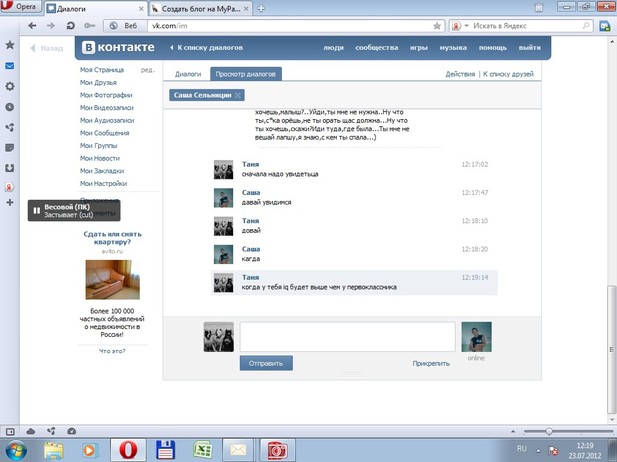Image resolution: width=617 pixels, height=462 pixels.
Task: Open Мои Закладки in left menu
Action: tap(102, 171)
